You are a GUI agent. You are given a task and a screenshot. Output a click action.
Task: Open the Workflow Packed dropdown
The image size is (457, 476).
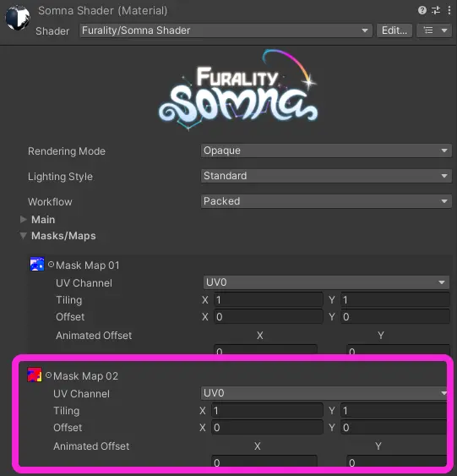(x=326, y=201)
